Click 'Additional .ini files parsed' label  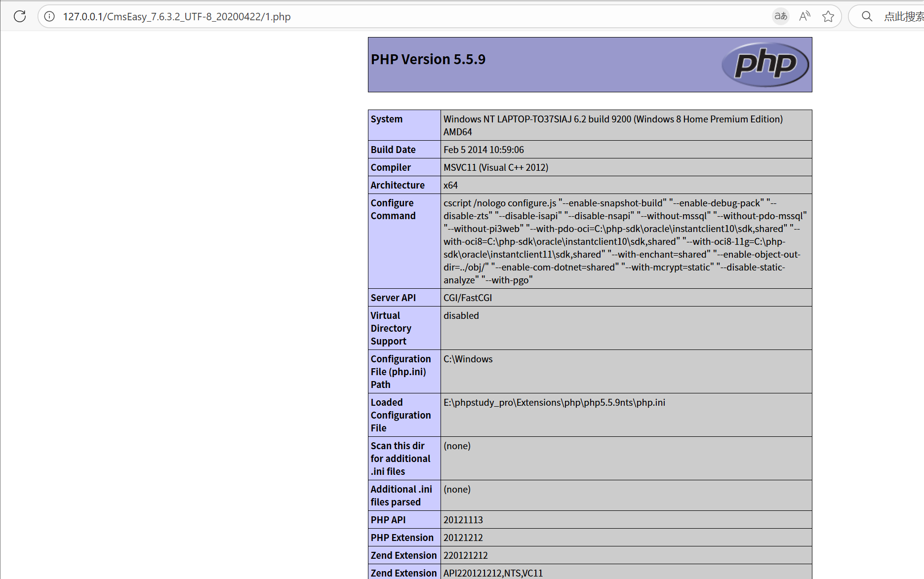pos(402,496)
